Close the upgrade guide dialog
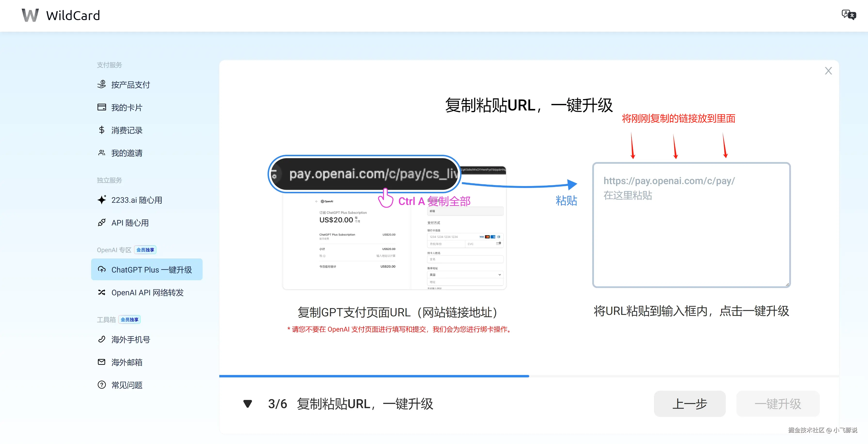Image resolution: width=868 pixels, height=444 pixels. click(828, 71)
